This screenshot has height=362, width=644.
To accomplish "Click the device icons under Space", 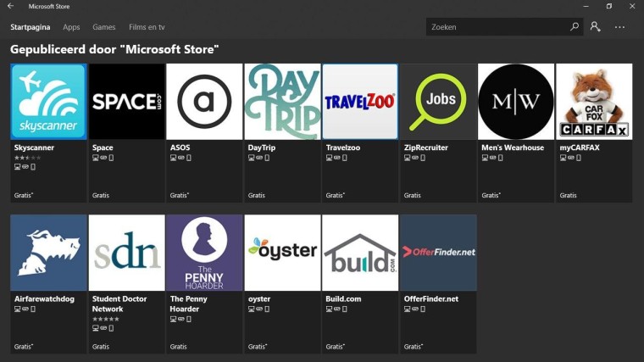I will click(x=103, y=158).
